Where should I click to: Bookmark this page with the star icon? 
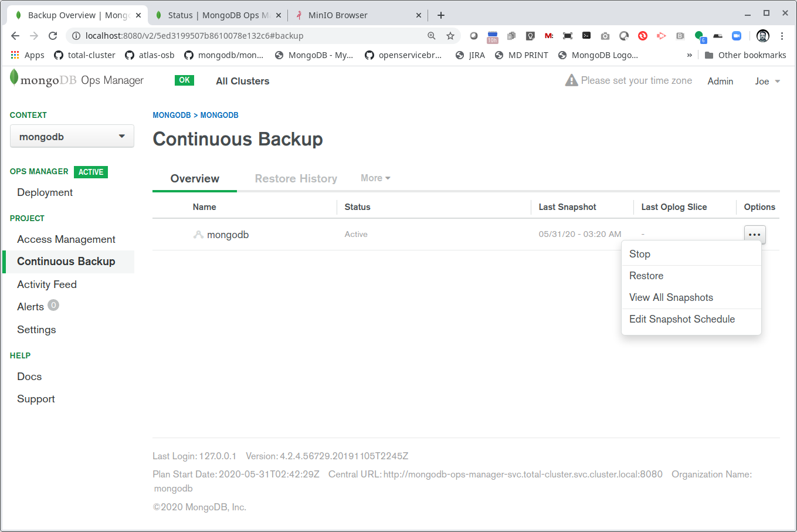(450, 36)
